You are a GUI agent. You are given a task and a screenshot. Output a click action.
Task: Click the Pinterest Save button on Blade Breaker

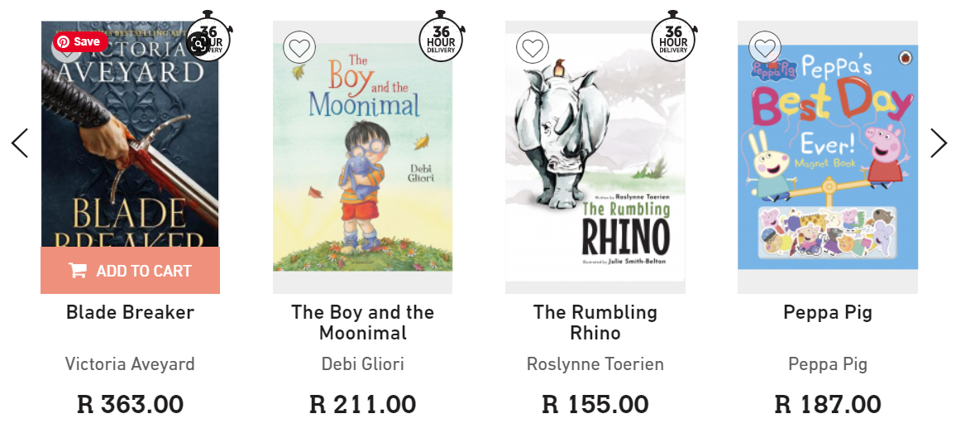[79, 41]
